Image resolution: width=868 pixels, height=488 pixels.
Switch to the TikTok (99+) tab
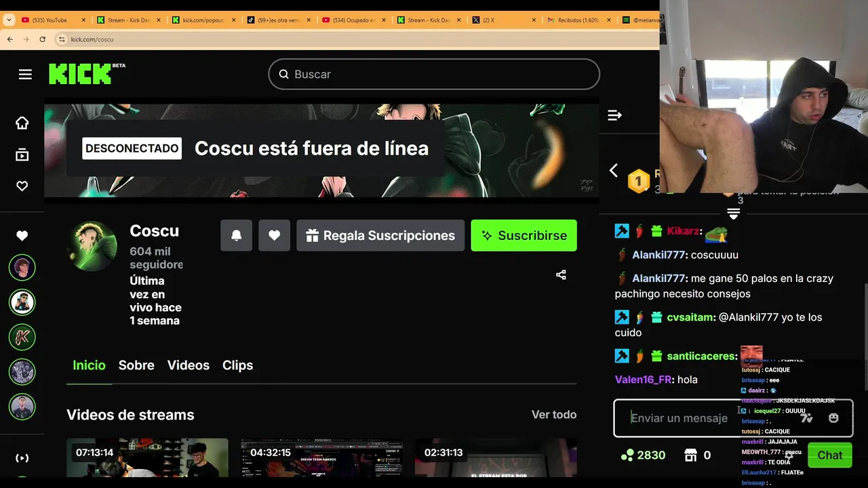(x=278, y=20)
